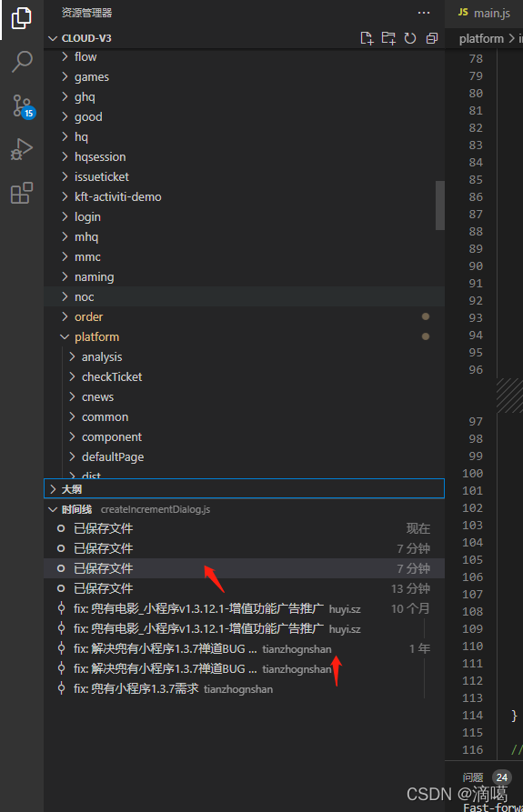Select the JS icon of main.js tab

463,13
